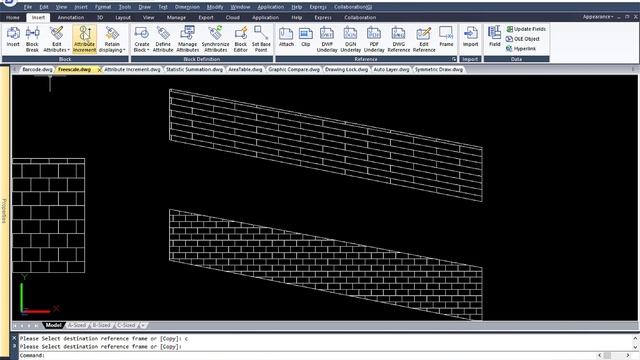Select the Model layout tab
640x360 pixels.
(53, 325)
